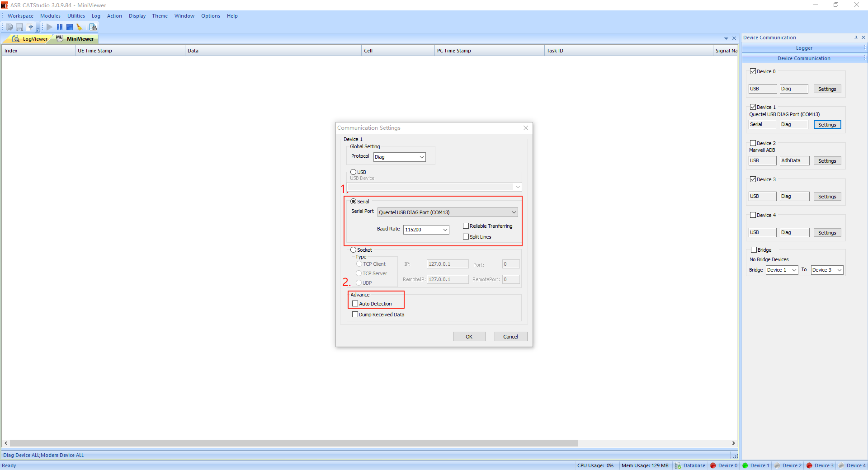The image size is (868, 470).
Task: Pin the Device Communication panel
Action: point(856,38)
